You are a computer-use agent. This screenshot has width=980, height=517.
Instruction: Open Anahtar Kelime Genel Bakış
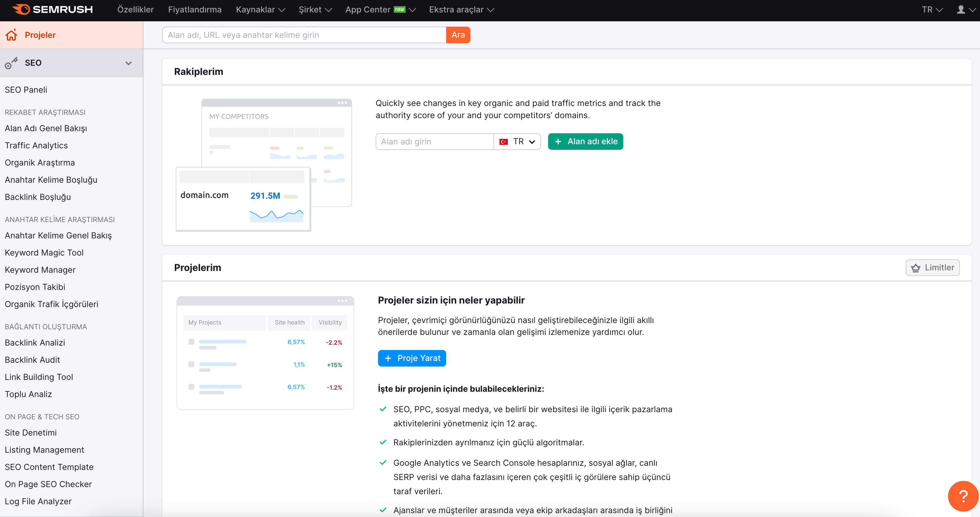pos(58,235)
